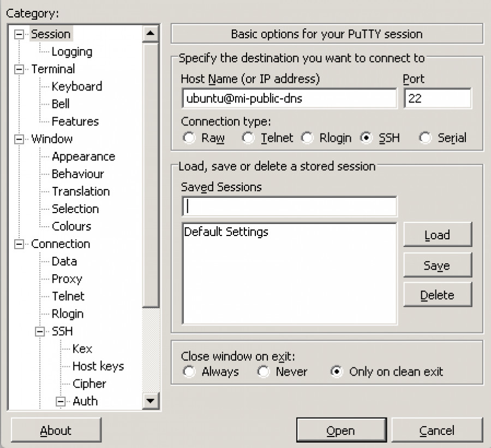Image resolution: width=491 pixels, height=448 pixels.
Task: Open the Data settings category
Action: pos(64,261)
